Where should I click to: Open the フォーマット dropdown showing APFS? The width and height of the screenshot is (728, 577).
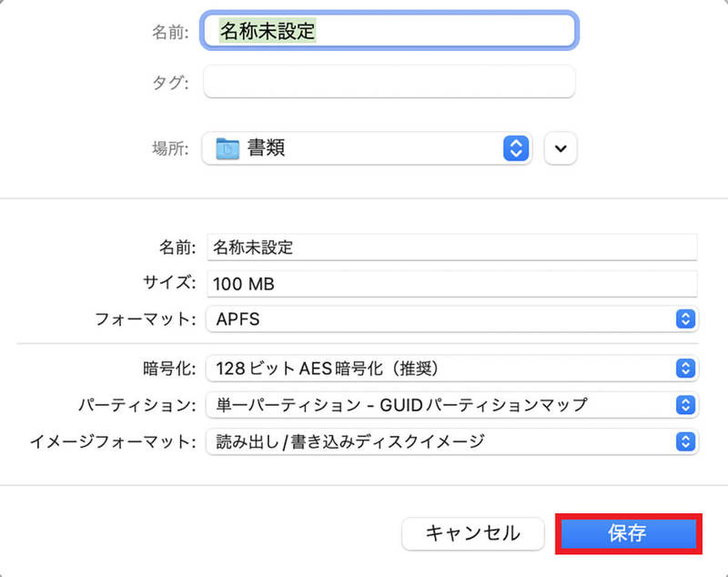451,319
